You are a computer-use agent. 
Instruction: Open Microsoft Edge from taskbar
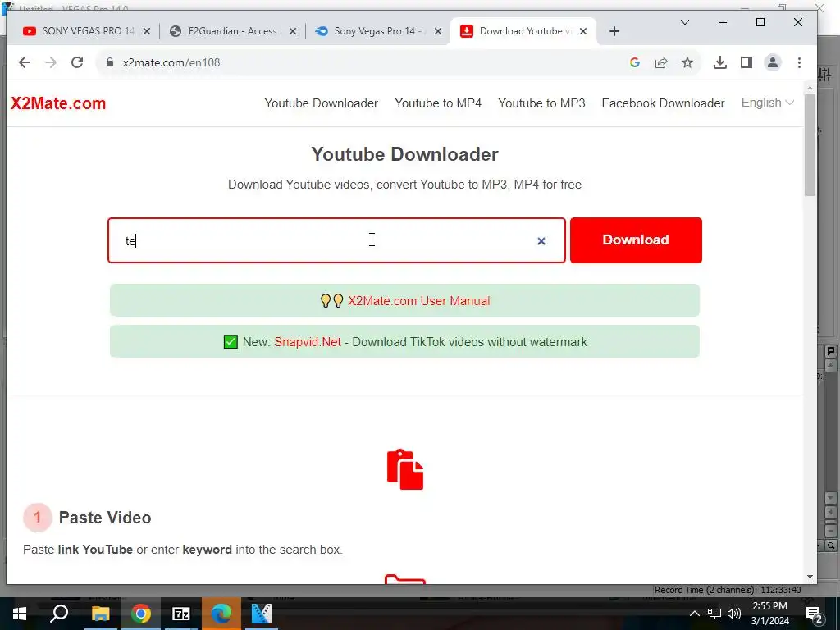point(221,614)
